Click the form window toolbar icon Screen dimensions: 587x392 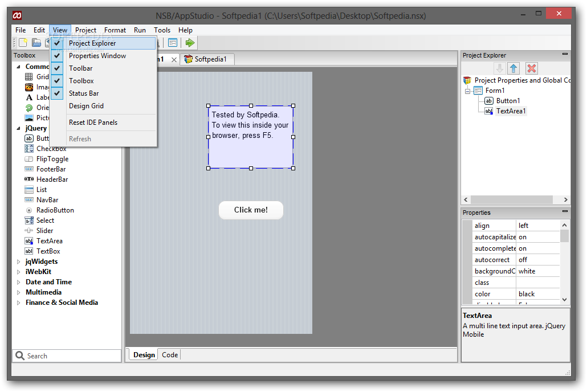tap(173, 43)
